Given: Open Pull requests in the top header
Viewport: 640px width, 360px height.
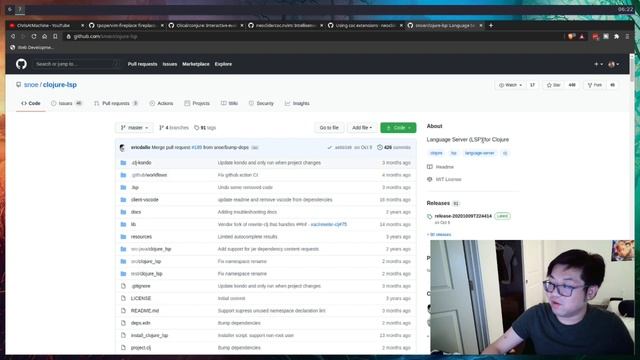Looking at the screenshot, I should point(142,64).
